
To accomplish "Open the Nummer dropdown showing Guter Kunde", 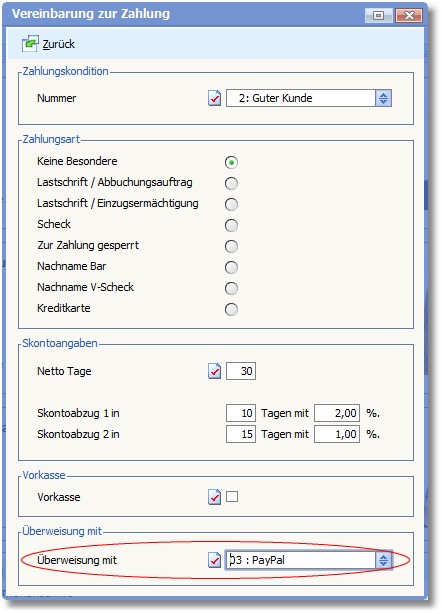I will pyautogui.click(x=383, y=98).
